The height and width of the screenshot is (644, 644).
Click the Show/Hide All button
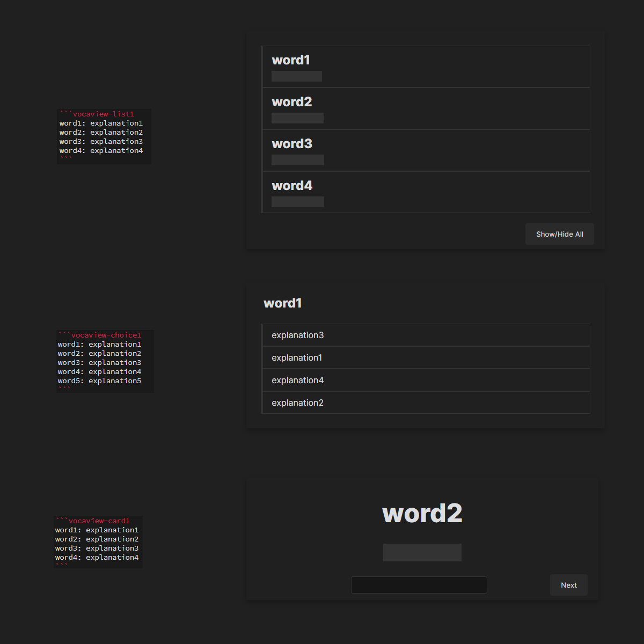coord(559,234)
